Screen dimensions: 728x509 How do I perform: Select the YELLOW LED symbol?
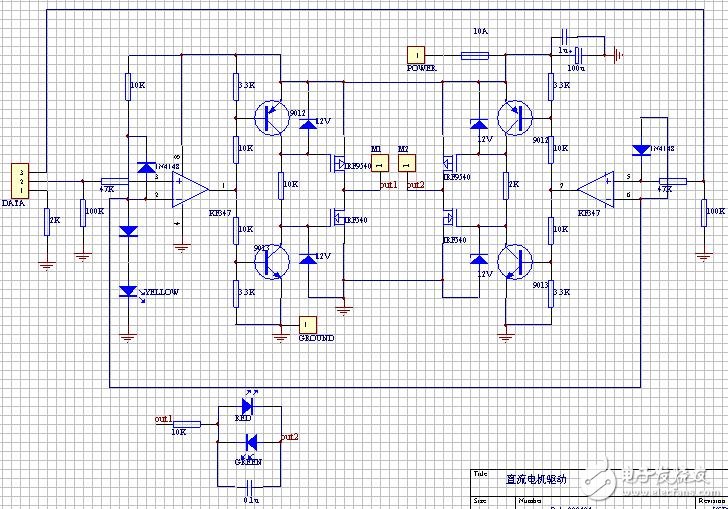point(128,291)
